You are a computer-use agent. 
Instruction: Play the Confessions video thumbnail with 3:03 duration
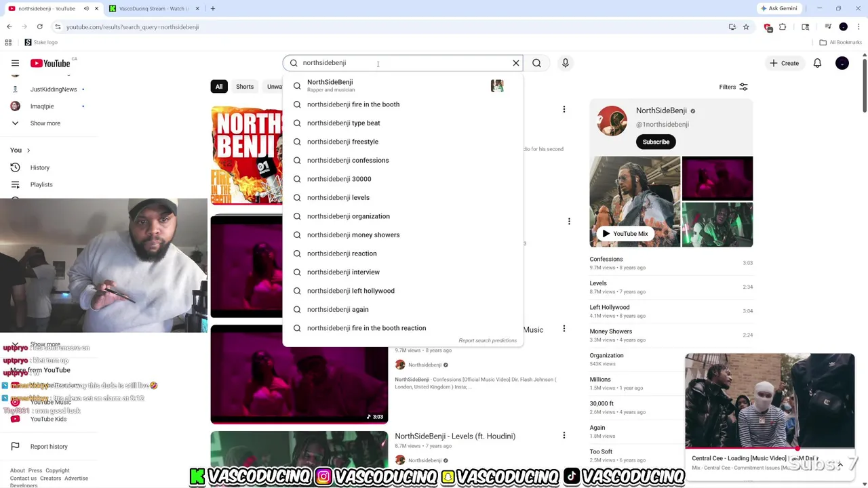click(299, 374)
